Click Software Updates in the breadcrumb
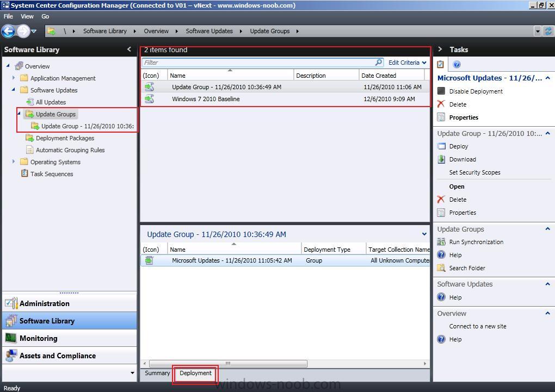Image resolution: width=555 pixels, height=392 pixels. (x=209, y=31)
